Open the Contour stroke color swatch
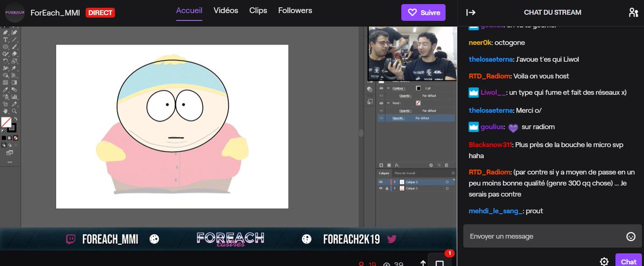 (419, 88)
